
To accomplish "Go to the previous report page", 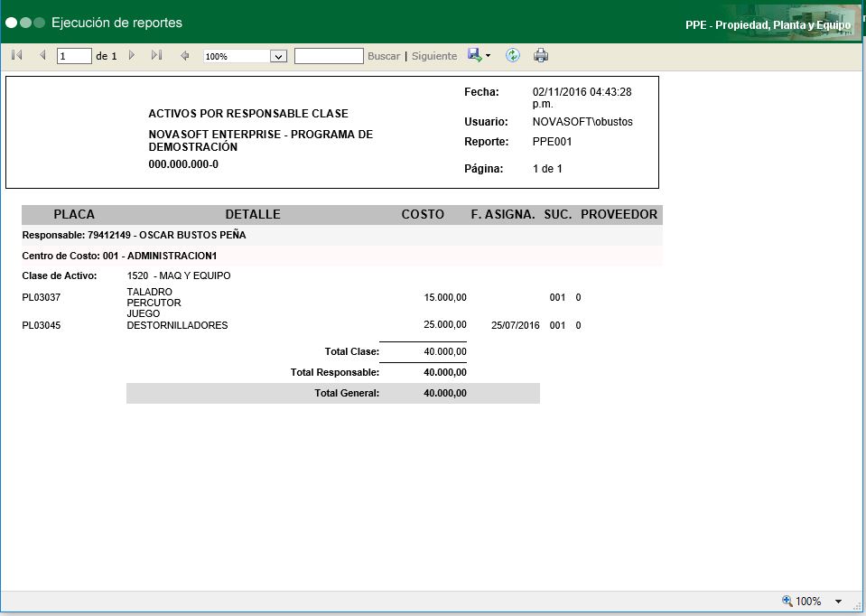I will pos(42,55).
